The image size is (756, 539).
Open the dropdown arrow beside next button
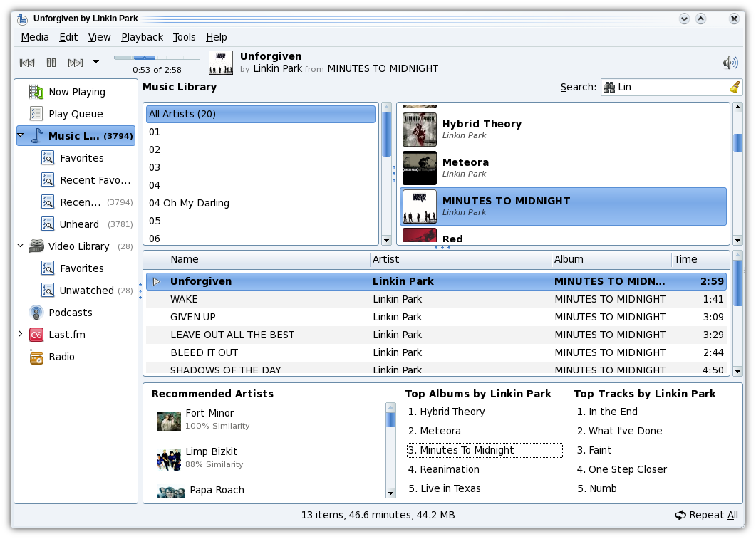pyautogui.click(x=95, y=62)
